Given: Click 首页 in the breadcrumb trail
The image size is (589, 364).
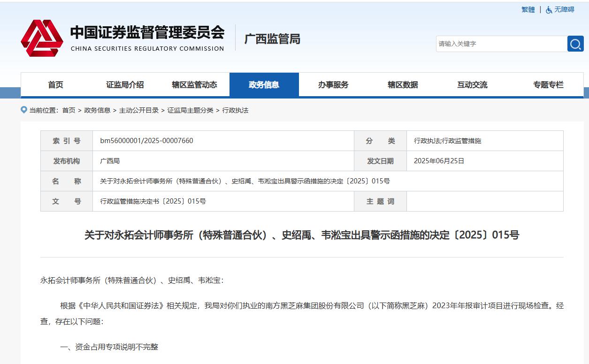Looking at the screenshot, I should pyautogui.click(x=69, y=110).
